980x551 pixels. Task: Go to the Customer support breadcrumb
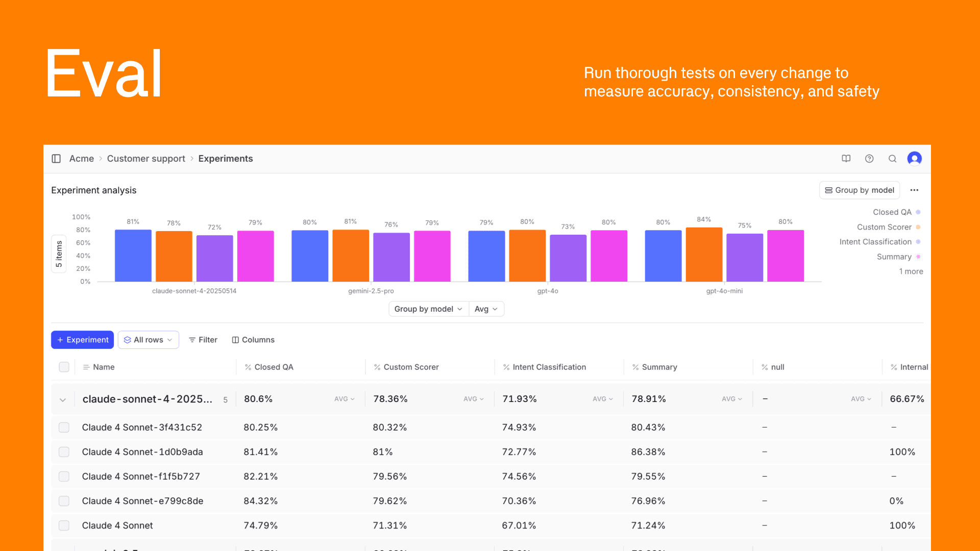pos(146,159)
